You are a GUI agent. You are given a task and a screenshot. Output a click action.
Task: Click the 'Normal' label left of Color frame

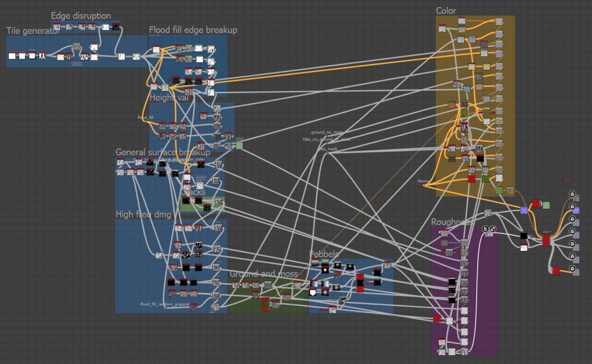click(x=423, y=181)
